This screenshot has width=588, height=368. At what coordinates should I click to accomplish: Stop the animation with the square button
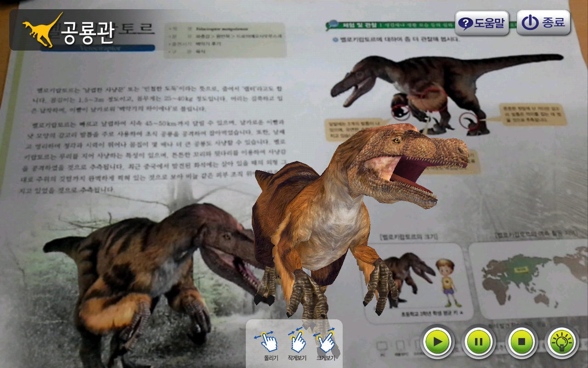click(521, 342)
